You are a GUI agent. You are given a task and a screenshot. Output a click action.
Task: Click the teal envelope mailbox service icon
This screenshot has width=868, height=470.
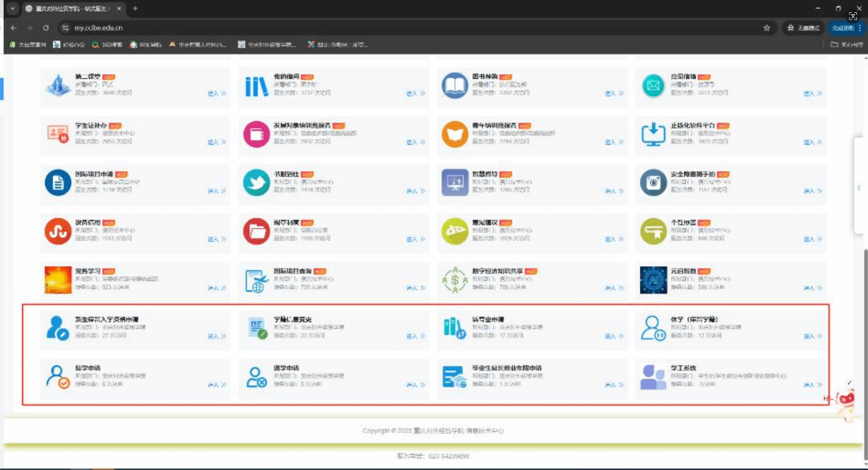click(x=653, y=86)
